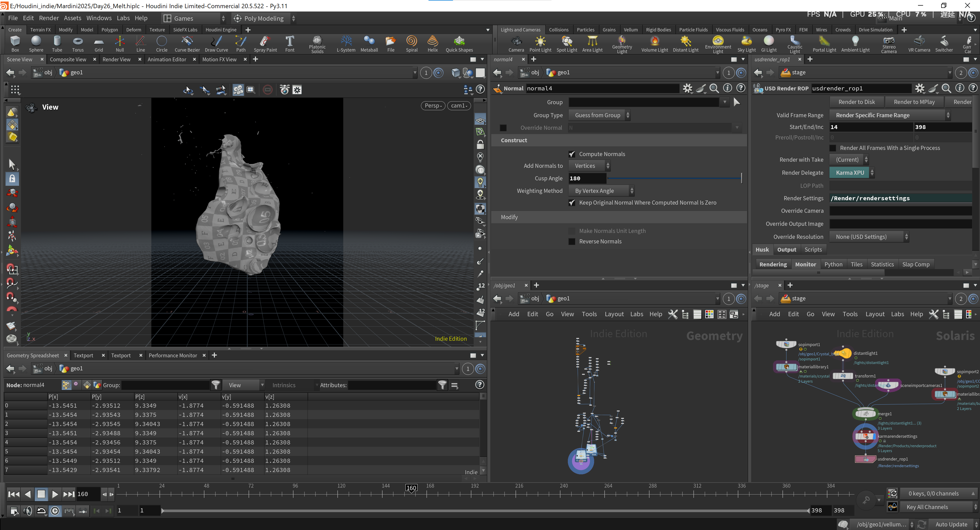Add an L-System from the shelf
Screen dimensions: 980x530
pos(346,44)
